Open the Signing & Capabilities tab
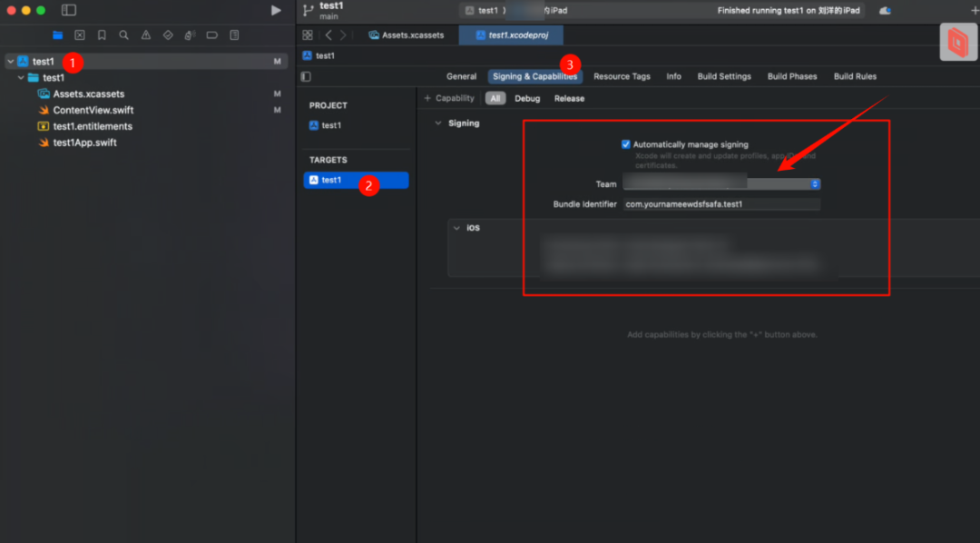Image resolution: width=980 pixels, height=543 pixels. (x=535, y=76)
